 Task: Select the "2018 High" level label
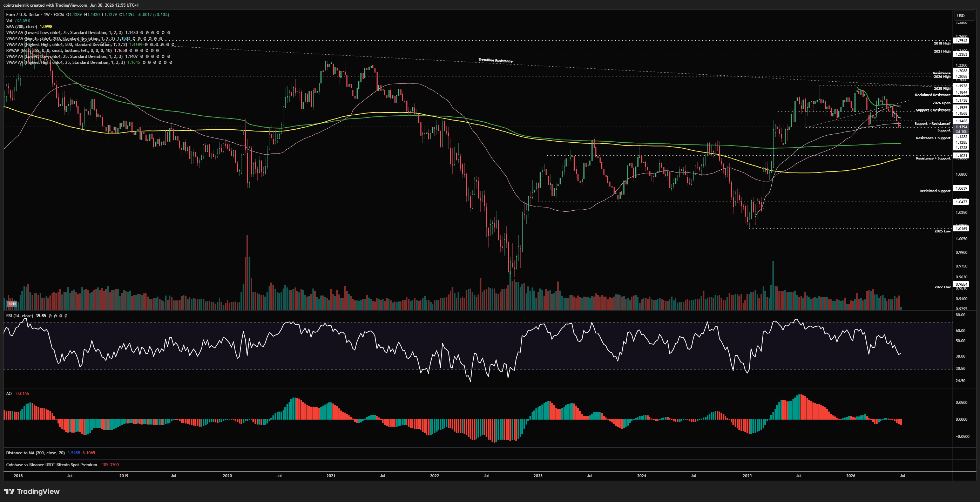point(942,43)
